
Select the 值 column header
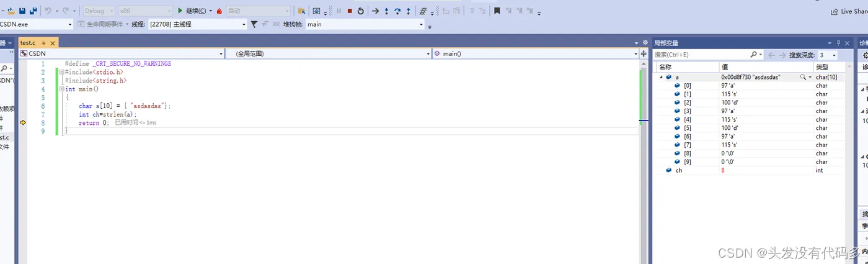pos(766,66)
